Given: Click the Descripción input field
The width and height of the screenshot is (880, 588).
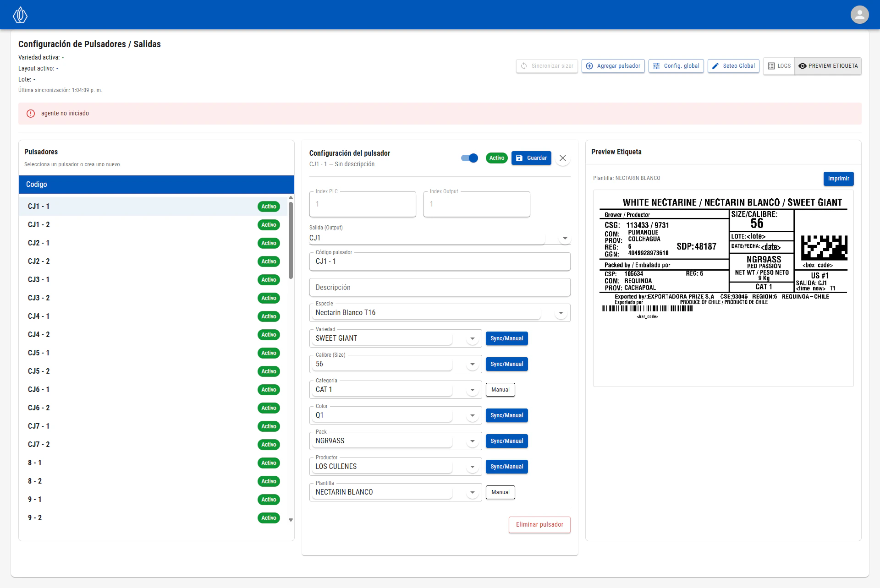Looking at the screenshot, I should click(x=440, y=288).
